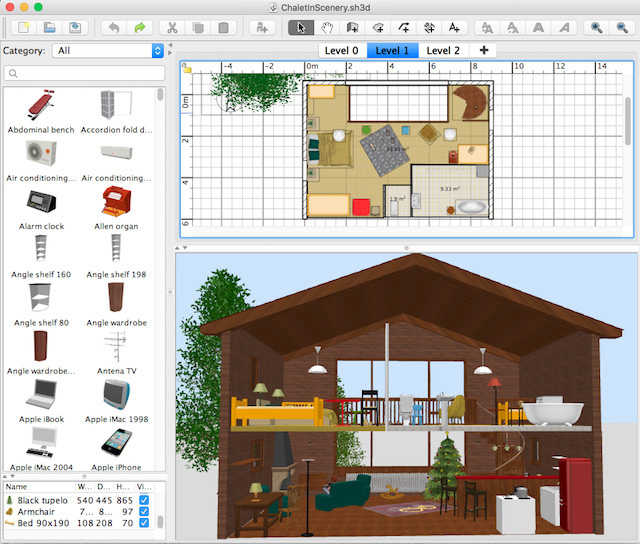
Task: Click the Create walls tool
Action: click(x=352, y=27)
